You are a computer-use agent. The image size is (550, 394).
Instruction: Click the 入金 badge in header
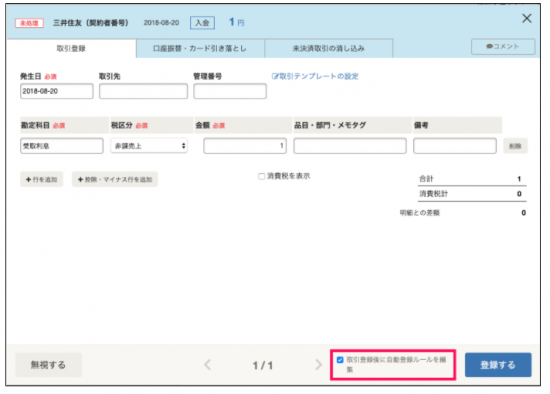[x=202, y=23]
